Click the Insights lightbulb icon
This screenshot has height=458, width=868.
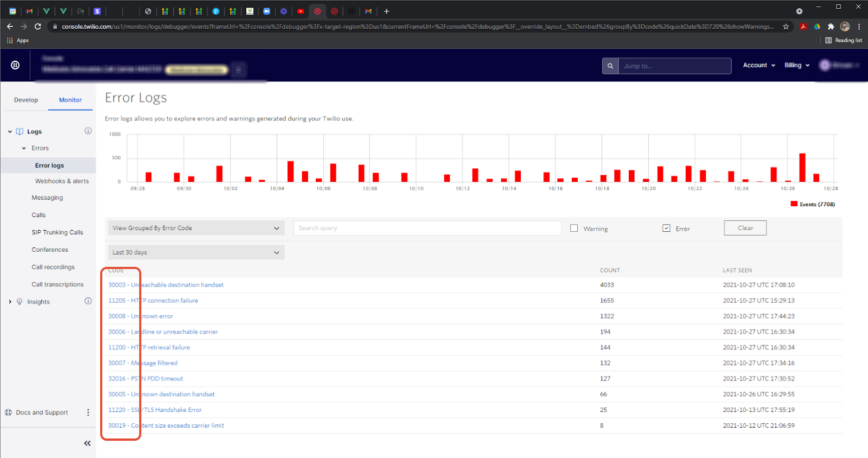tap(20, 302)
